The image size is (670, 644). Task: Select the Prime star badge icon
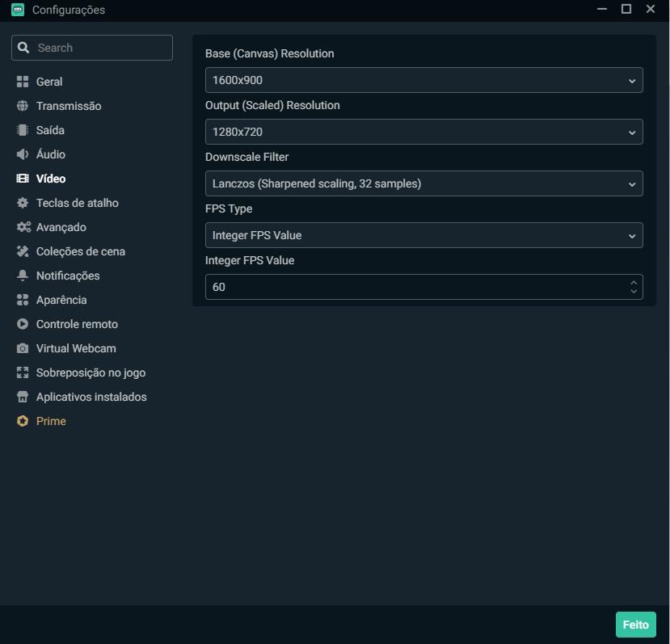pyautogui.click(x=22, y=421)
